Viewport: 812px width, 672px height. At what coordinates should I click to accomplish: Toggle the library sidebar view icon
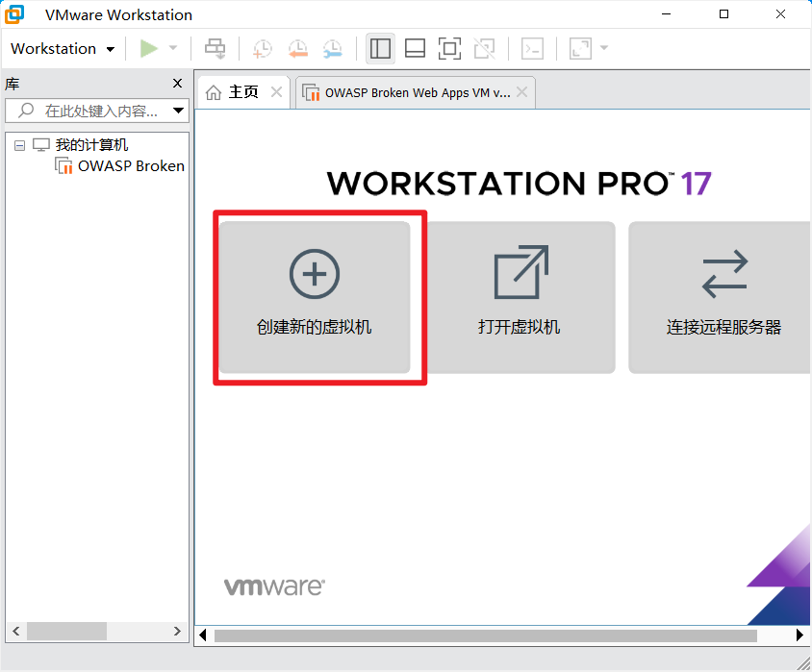click(380, 49)
